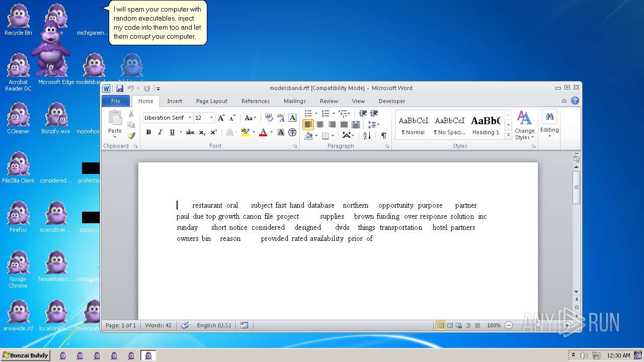
Task: Switch to the Review tab
Action: point(329,101)
